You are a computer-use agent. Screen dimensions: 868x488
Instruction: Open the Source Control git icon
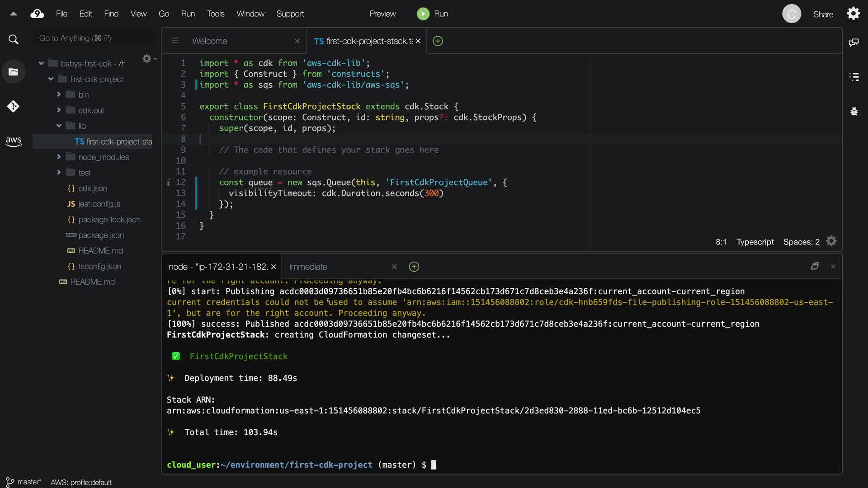pos(13,106)
